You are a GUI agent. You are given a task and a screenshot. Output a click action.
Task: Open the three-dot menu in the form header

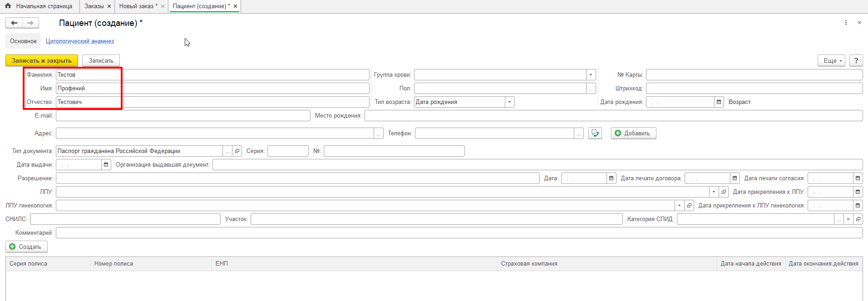(846, 23)
